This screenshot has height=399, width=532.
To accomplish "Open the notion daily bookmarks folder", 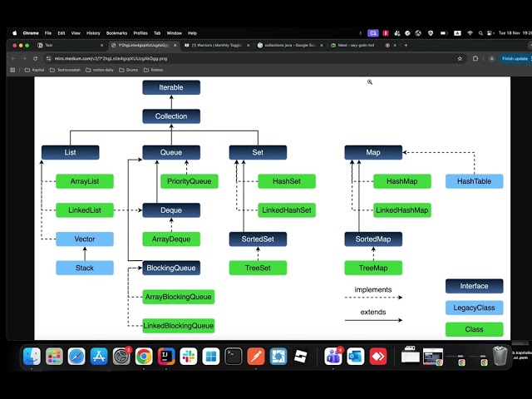I will 100,70.
